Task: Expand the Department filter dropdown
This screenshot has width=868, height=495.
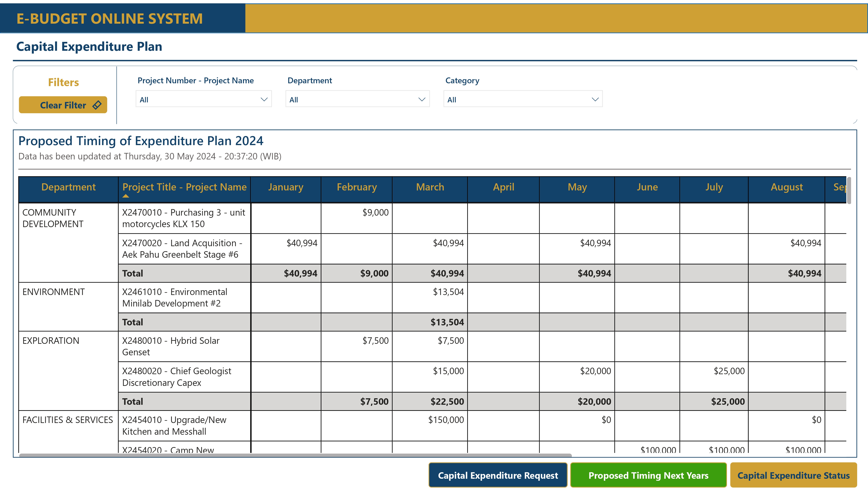Action: click(x=357, y=99)
